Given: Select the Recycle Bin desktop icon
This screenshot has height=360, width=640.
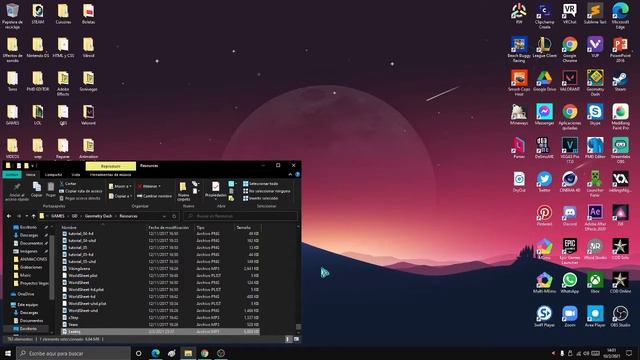Looking at the screenshot, I should pos(12,16).
